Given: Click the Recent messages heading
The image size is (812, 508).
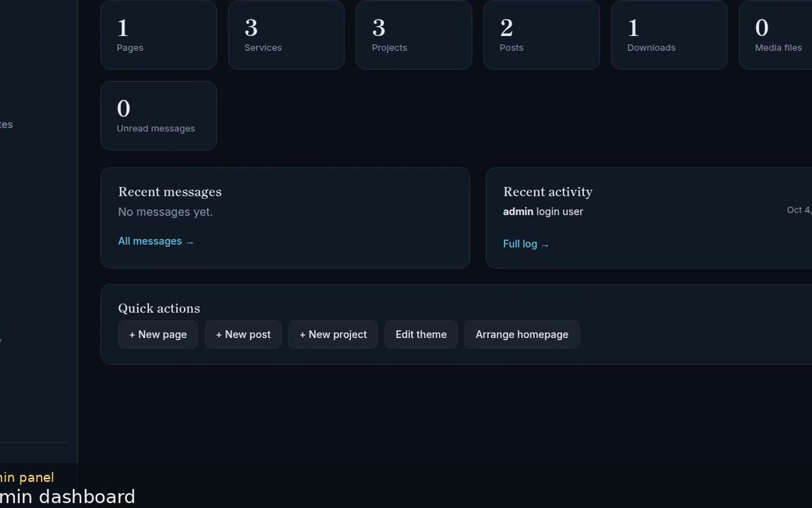Looking at the screenshot, I should tap(170, 192).
